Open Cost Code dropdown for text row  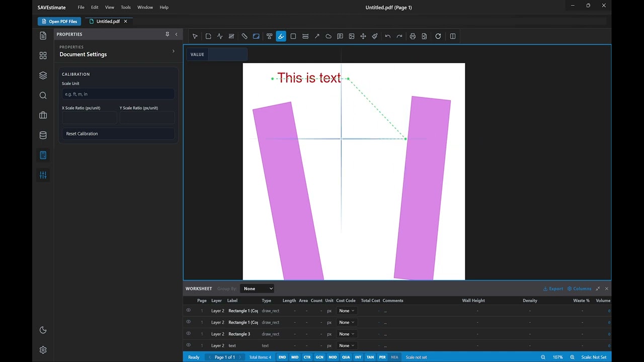346,345
